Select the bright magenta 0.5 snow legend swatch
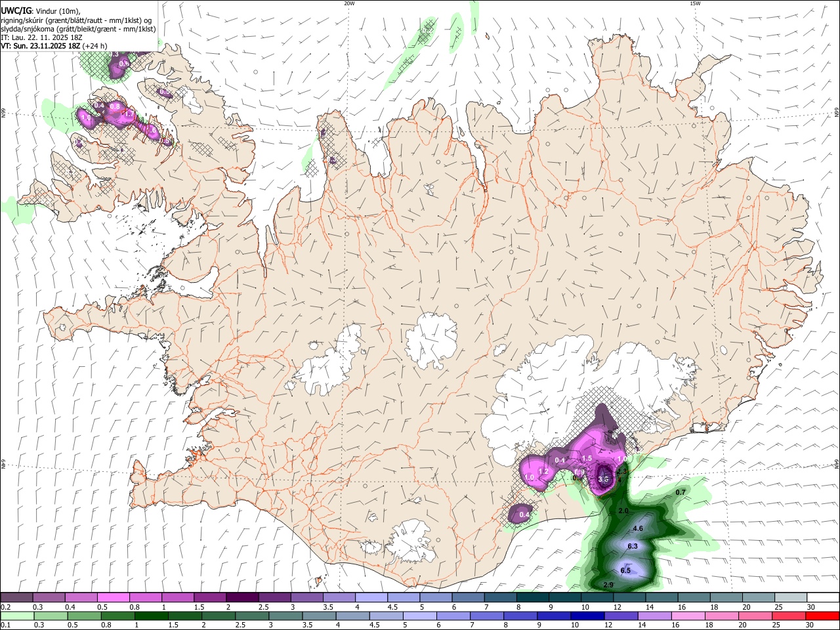Viewport: 840px width, 630px height. pos(113,598)
